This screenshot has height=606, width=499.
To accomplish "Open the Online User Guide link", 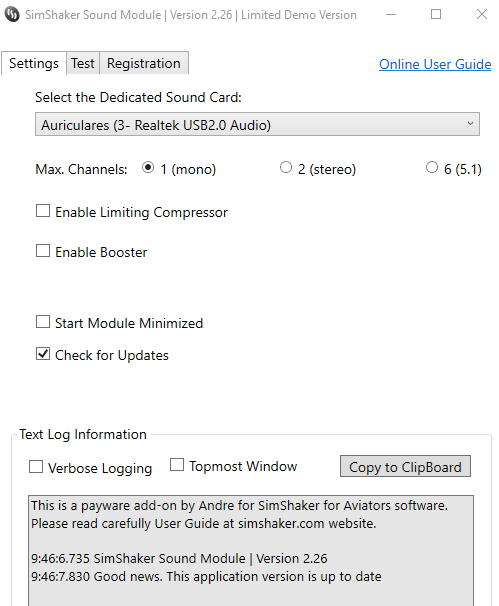I will [x=435, y=64].
